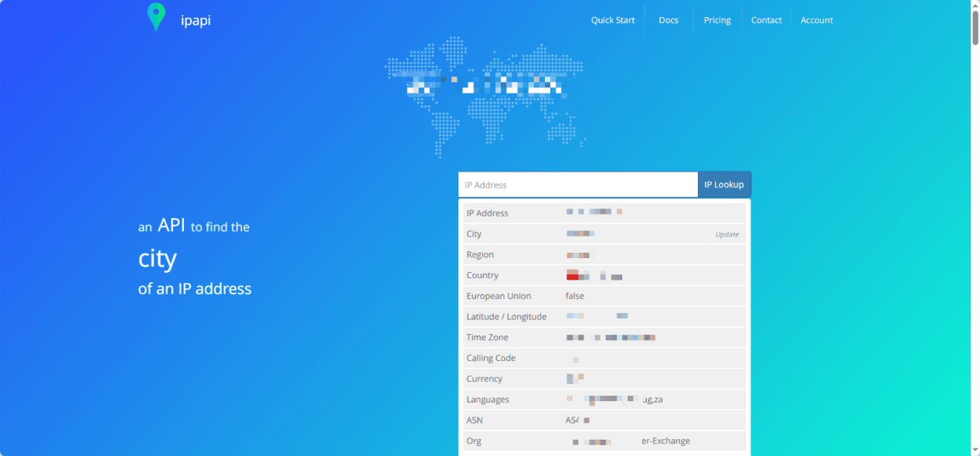Click the 'IP Address' row label

(x=487, y=213)
